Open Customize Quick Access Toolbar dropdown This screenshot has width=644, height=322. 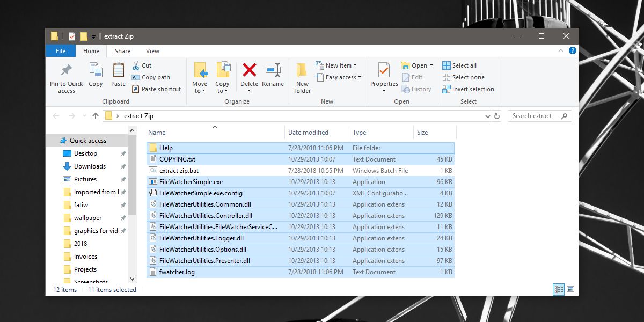click(93, 37)
